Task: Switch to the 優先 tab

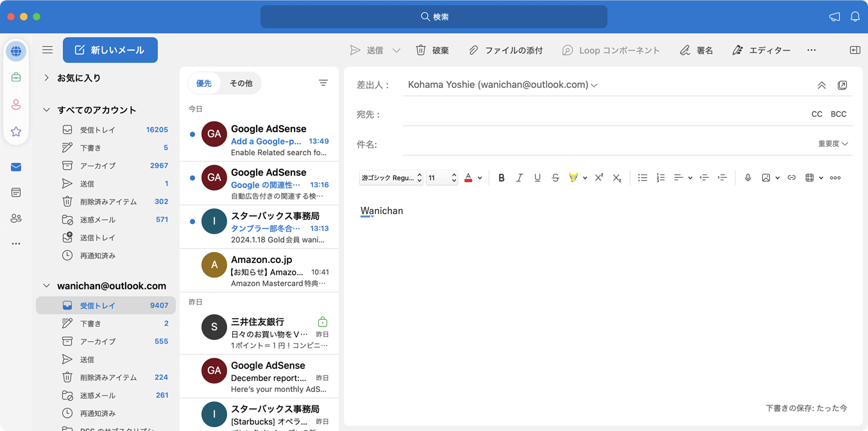Action: 204,83
